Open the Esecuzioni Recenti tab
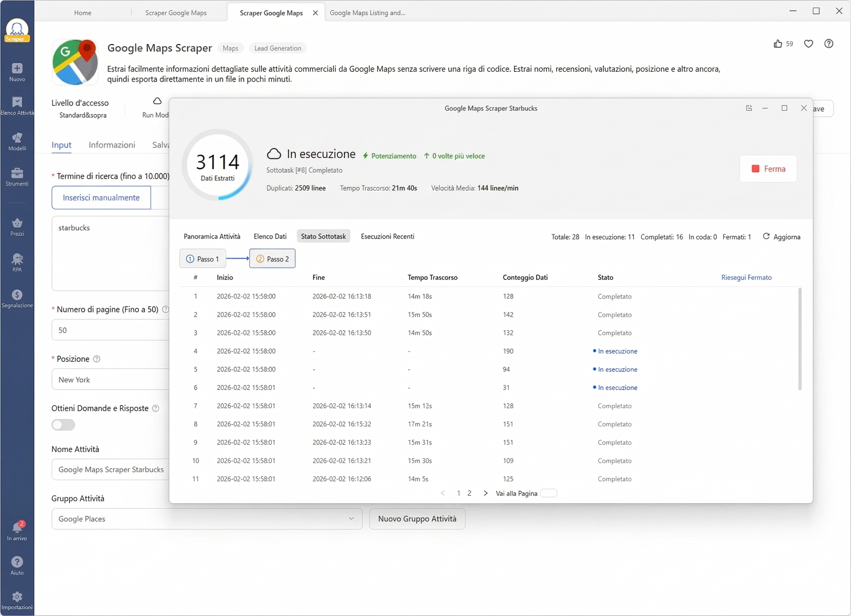The image size is (851, 616). coord(388,236)
